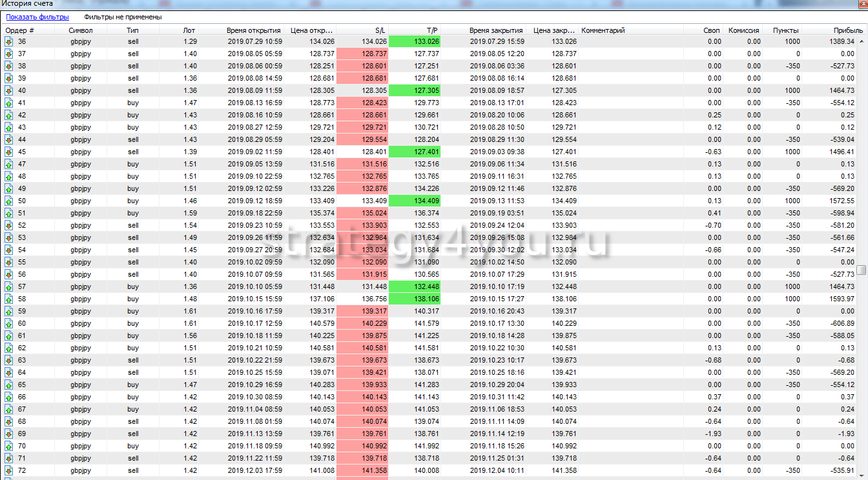Click the Время закрытия column header
Viewport: 868px width, 480px height.
point(496,30)
